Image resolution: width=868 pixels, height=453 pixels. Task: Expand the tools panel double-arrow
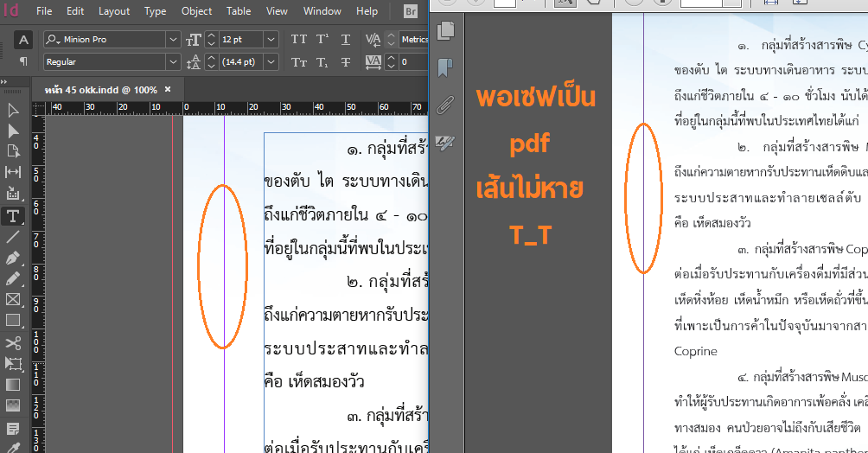(x=4, y=81)
